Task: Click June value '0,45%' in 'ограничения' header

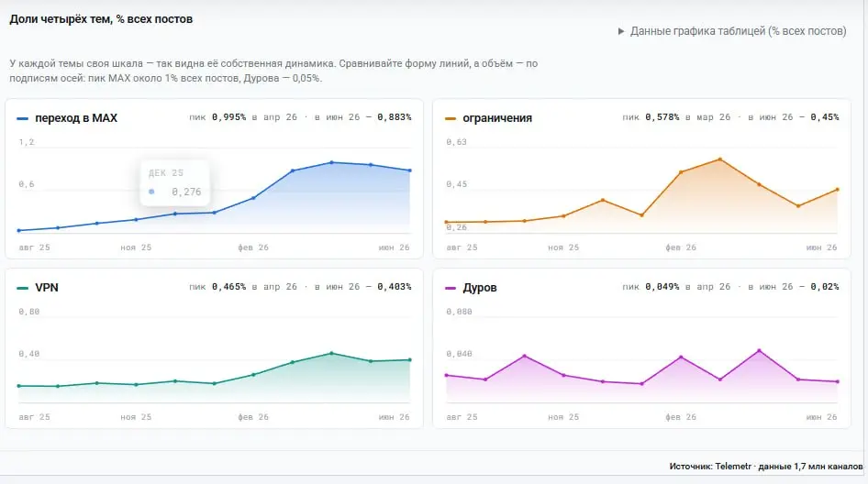Action: (825, 117)
